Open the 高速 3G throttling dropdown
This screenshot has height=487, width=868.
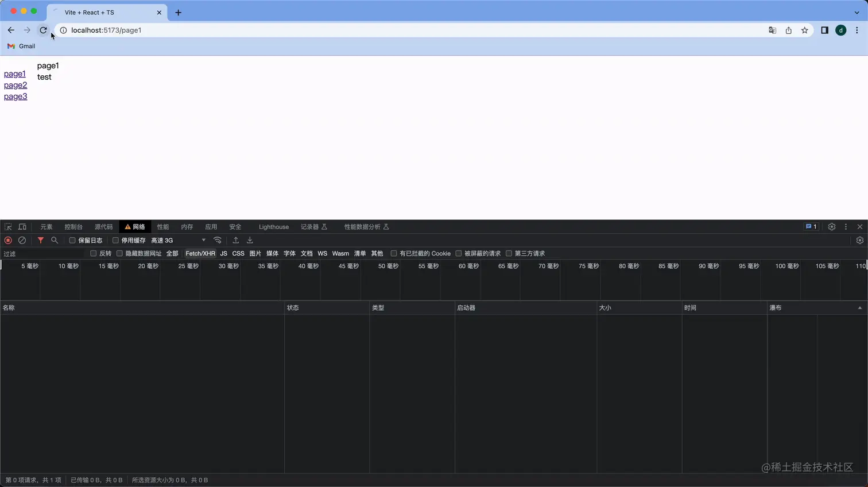click(179, 241)
